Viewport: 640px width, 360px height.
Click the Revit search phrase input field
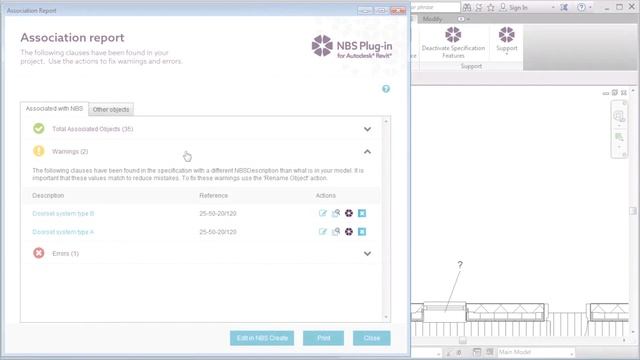coord(435,7)
